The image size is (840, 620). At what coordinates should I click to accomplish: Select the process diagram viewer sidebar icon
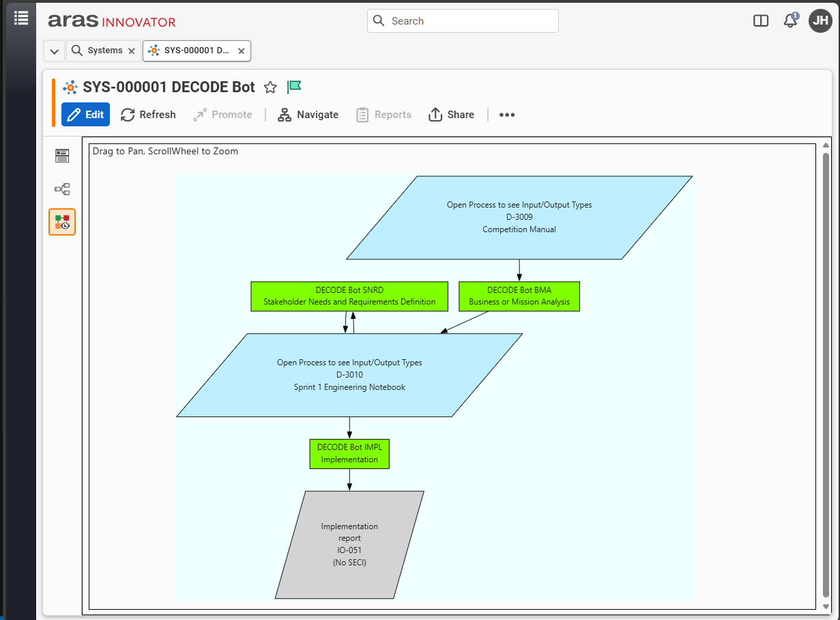point(62,222)
